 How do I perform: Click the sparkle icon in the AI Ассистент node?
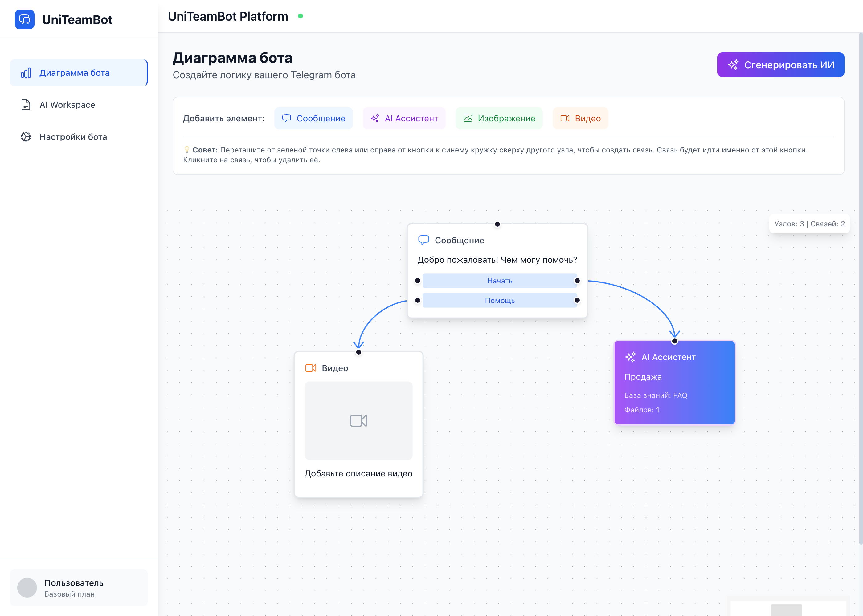[x=630, y=357]
